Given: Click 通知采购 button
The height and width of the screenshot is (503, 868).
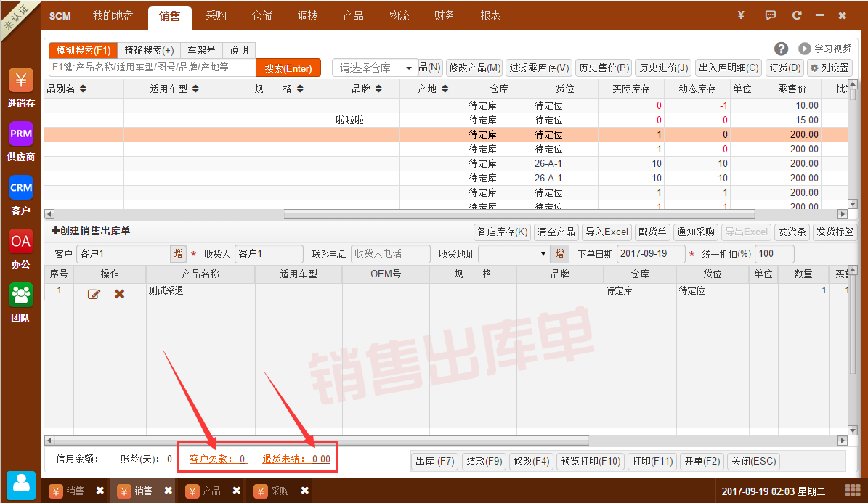Looking at the screenshot, I should point(696,232).
